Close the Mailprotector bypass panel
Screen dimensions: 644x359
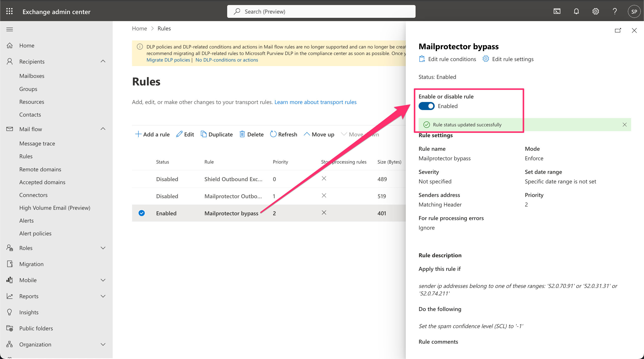click(x=634, y=30)
